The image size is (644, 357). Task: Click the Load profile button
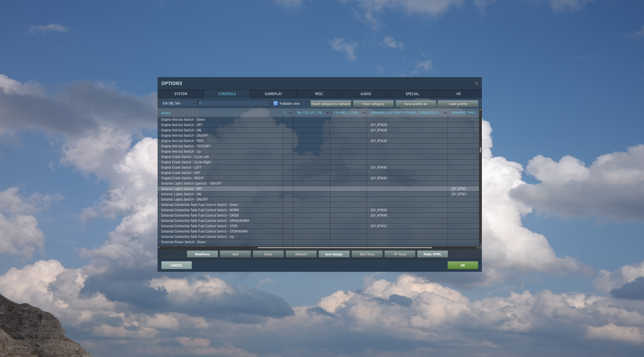pos(458,104)
